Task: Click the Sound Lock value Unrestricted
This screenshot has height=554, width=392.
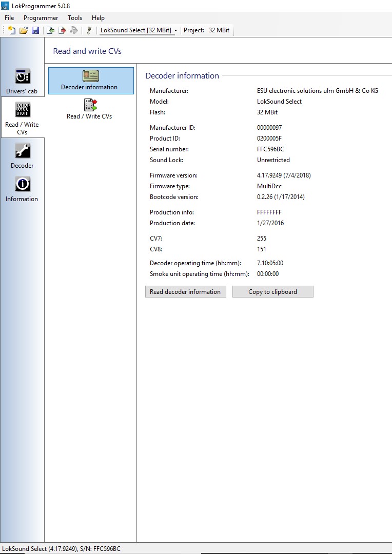Action: (x=273, y=160)
